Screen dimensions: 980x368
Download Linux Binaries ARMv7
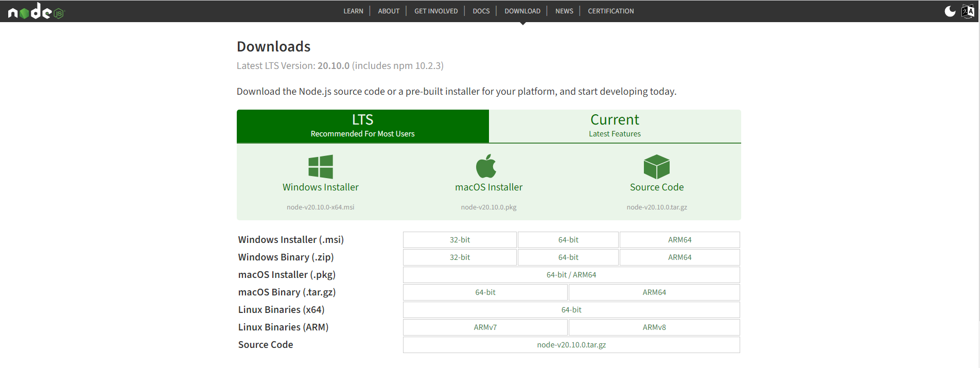tap(485, 327)
